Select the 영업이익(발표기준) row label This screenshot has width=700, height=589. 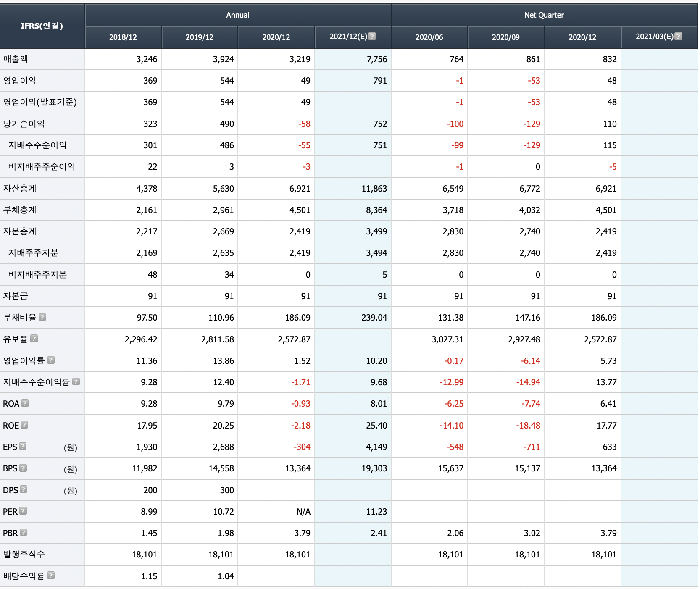click(x=40, y=102)
